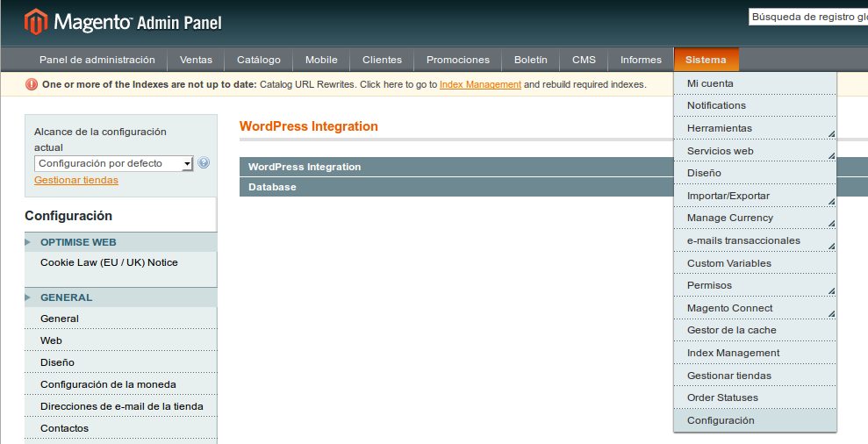Expand the Manage Currency submenu
The image size is (868, 444).
coord(755,218)
